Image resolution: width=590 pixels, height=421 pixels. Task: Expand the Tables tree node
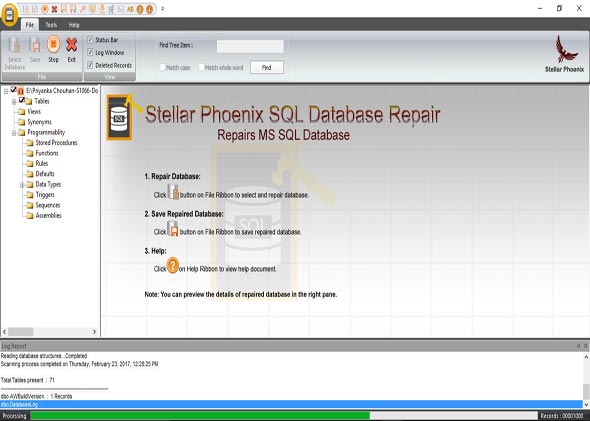[x=14, y=102]
